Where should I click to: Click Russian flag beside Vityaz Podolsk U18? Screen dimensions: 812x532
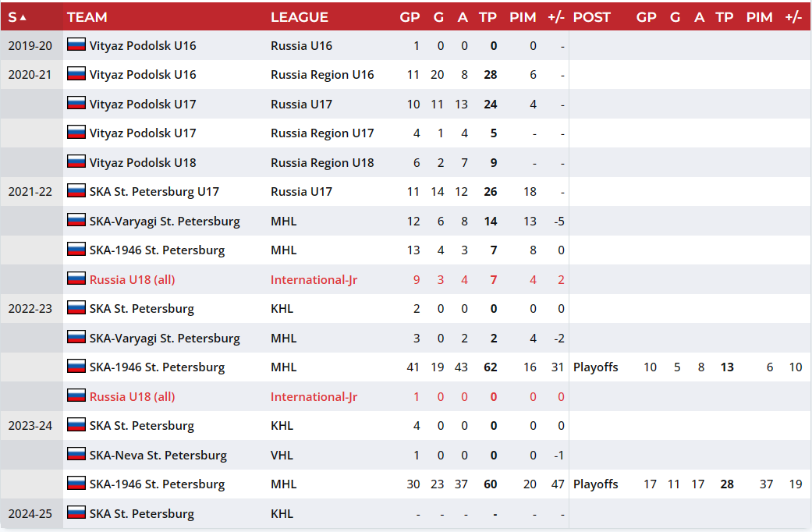click(76, 161)
